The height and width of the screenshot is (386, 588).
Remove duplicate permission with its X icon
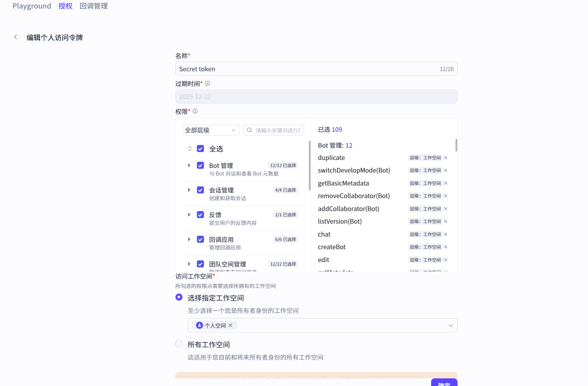pos(446,158)
